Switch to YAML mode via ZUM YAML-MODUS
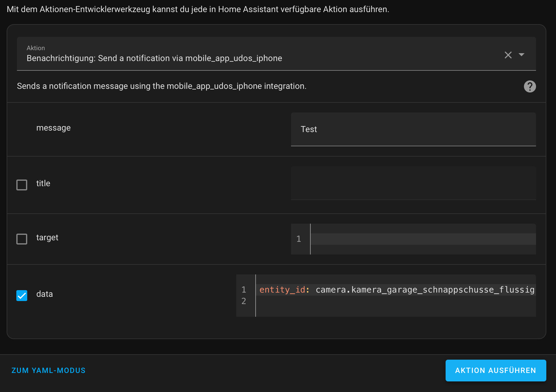Screen dimensions: 556x392 pyautogui.click(x=48, y=371)
